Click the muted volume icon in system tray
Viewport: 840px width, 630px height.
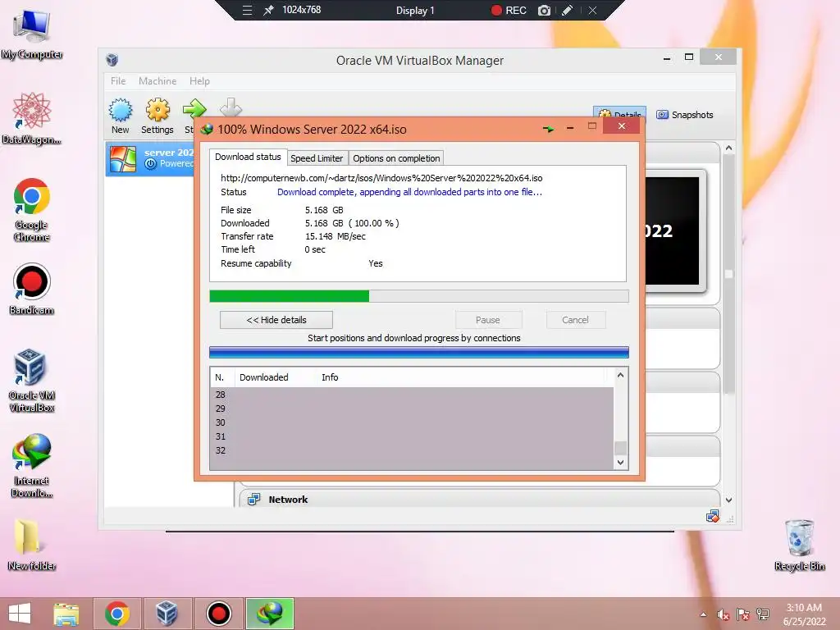pos(724,614)
